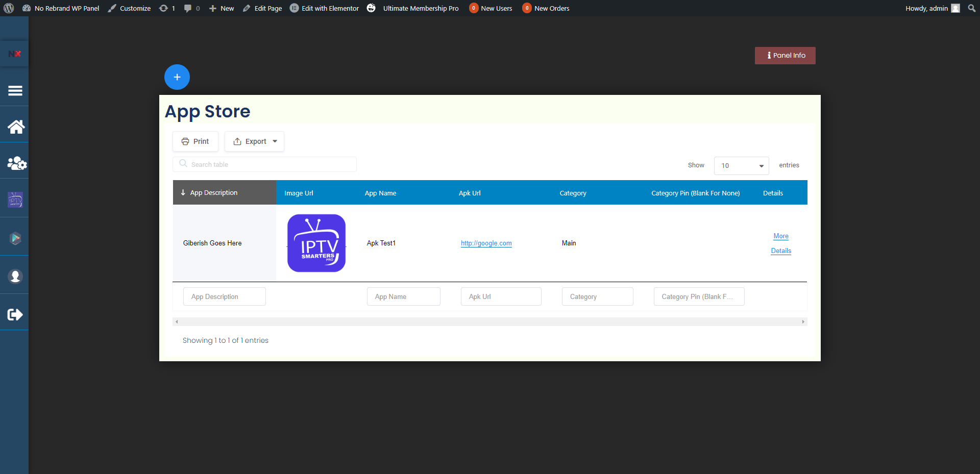This screenshot has height=474, width=980.
Task: Toggle the hamburger menu icon
Action: pos(15,91)
